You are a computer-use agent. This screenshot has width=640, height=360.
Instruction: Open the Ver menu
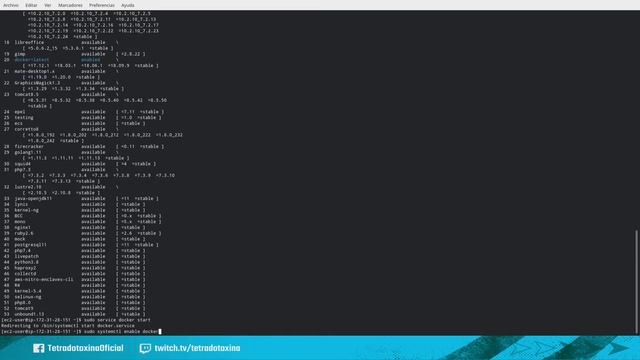[x=48, y=5]
